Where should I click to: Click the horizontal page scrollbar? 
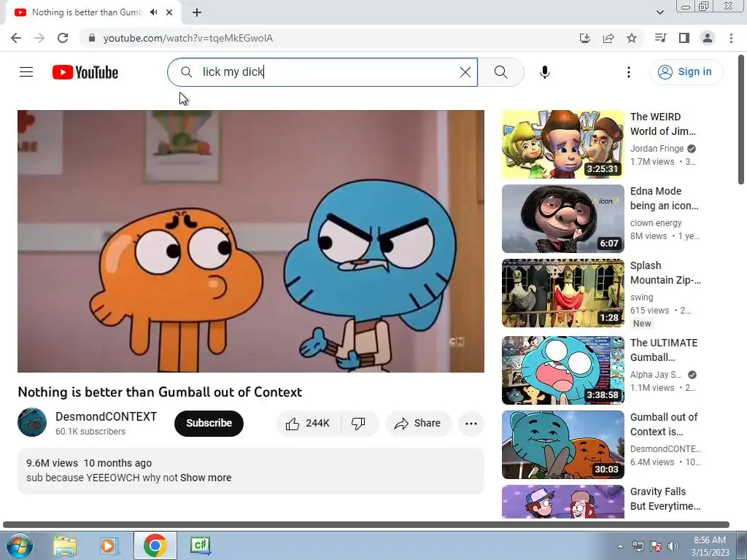[366, 525]
